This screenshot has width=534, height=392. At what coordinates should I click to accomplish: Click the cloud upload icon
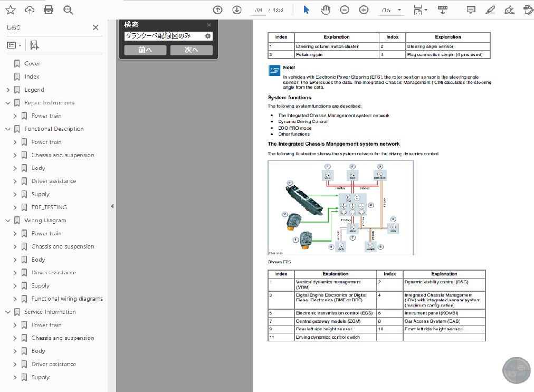(30, 10)
